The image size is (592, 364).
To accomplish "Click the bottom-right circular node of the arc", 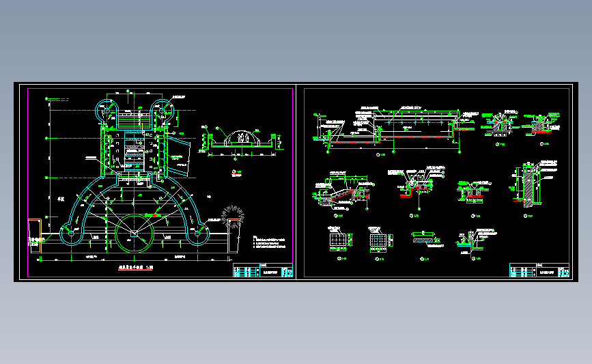I will [x=197, y=234].
